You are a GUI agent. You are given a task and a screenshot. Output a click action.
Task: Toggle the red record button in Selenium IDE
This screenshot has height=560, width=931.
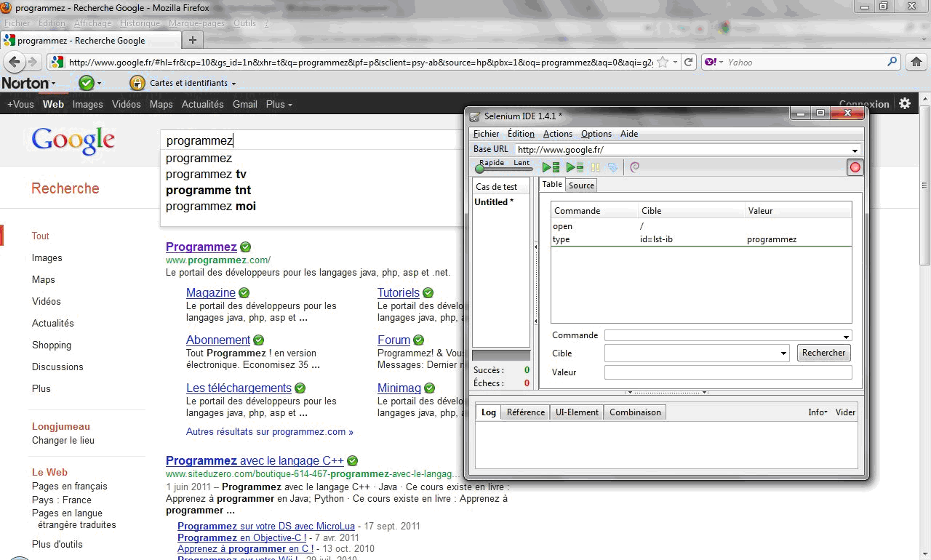pyautogui.click(x=855, y=167)
